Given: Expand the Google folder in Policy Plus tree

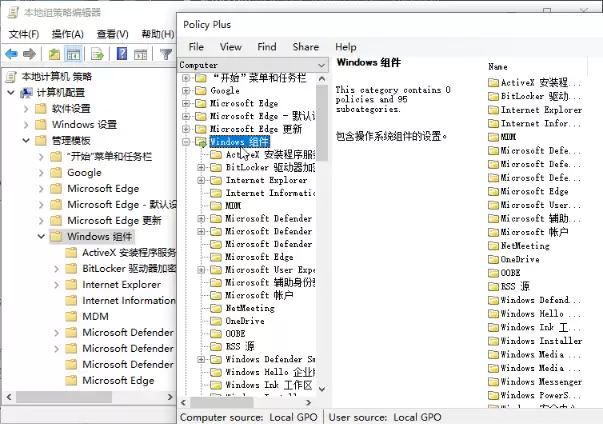Looking at the screenshot, I should click(x=186, y=91).
